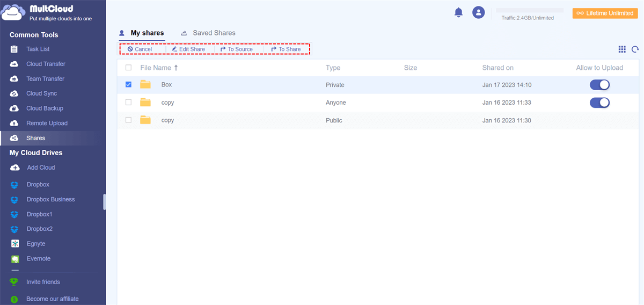Open Cloud Transfer from sidebar

[x=46, y=64]
